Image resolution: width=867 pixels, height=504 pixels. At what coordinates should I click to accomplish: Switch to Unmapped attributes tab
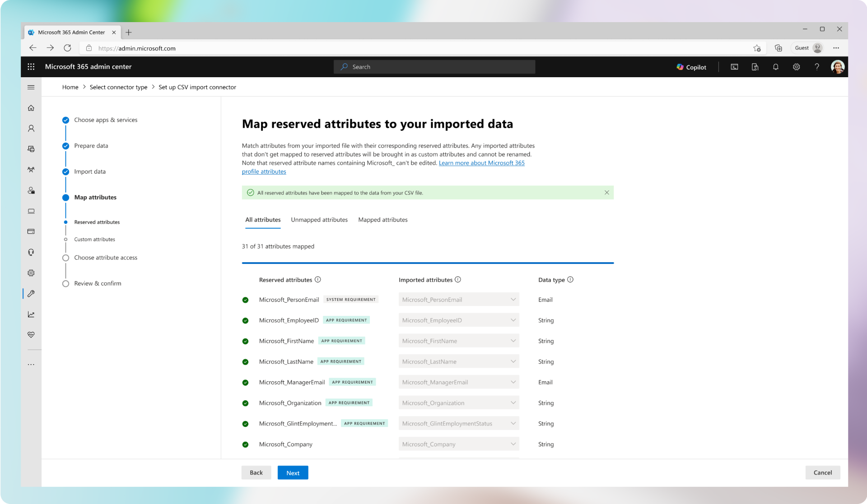click(319, 220)
